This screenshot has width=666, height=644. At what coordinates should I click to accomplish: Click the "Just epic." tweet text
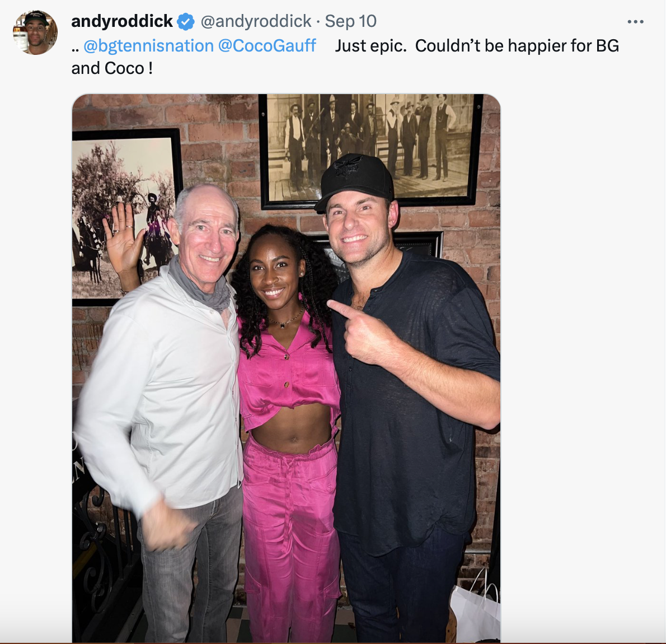[371, 45]
